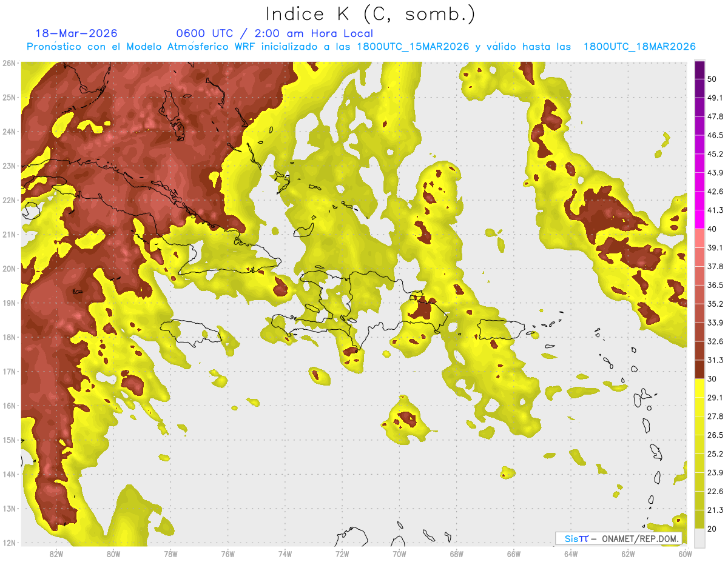Image resolution: width=728 pixels, height=562 pixels.
Task: Pick the colorbar swatch between 41.3 and 40
Action: click(x=699, y=219)
